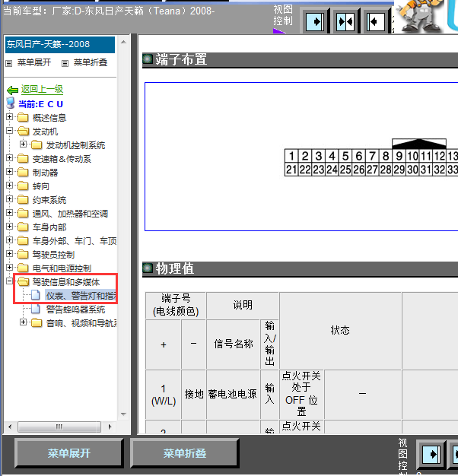Click the 车身内部 folder icon

click(x=23, y=227)
